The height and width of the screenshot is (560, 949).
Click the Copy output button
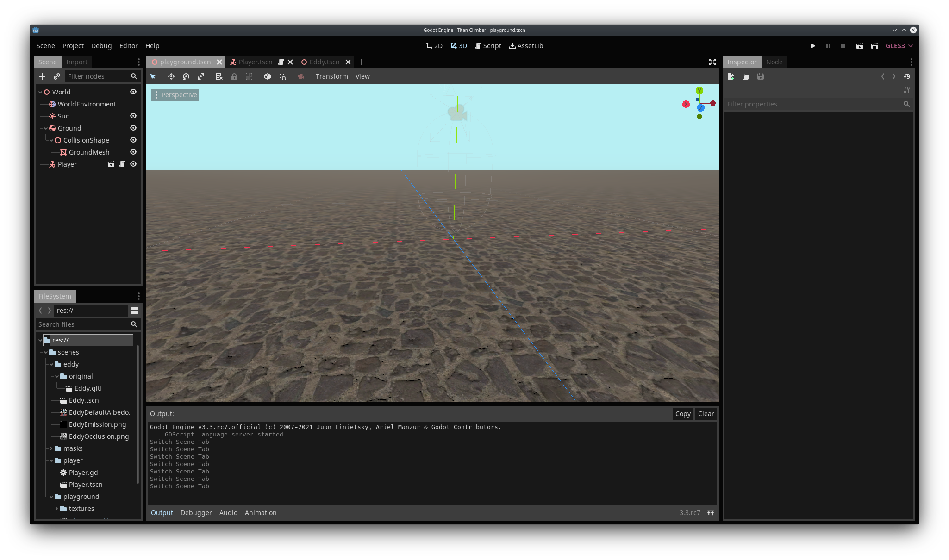coord(683,414)
